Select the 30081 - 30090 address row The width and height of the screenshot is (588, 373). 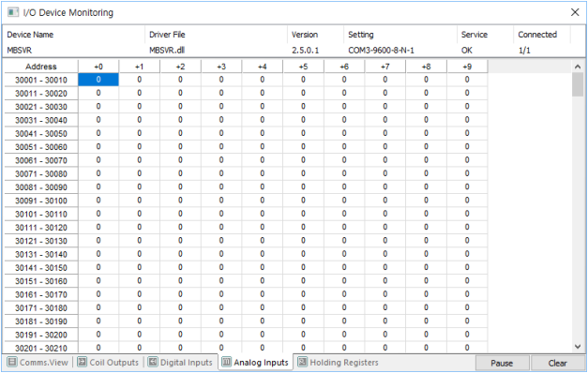pyautogui.click(x=41, y=187)
